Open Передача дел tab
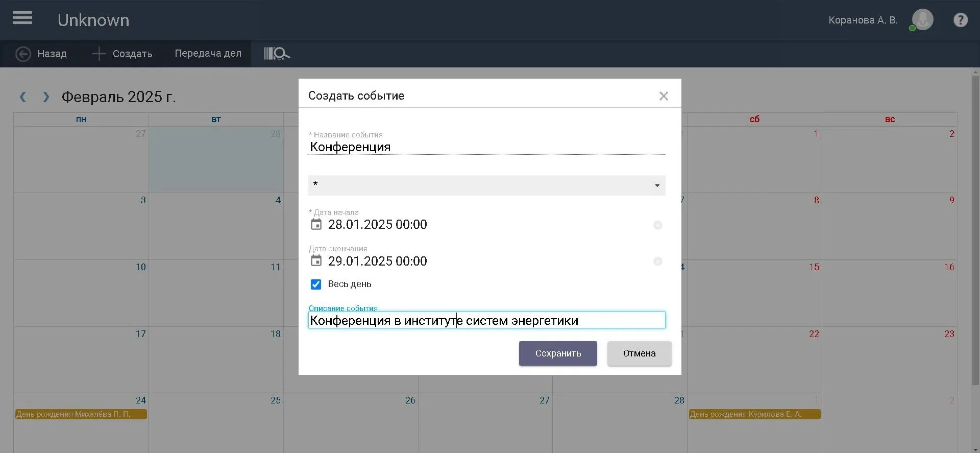 pos(208,54)
